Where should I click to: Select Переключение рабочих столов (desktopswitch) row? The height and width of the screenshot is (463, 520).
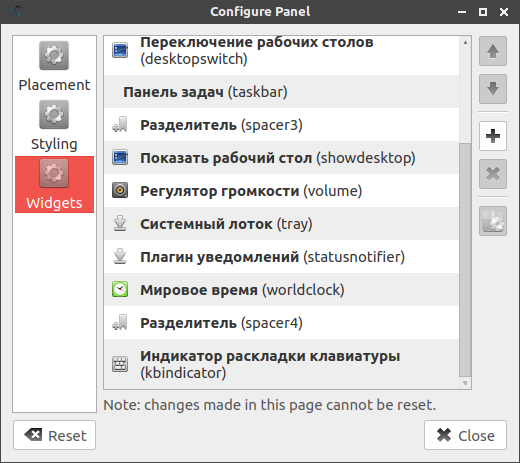[x=282, y=55]
